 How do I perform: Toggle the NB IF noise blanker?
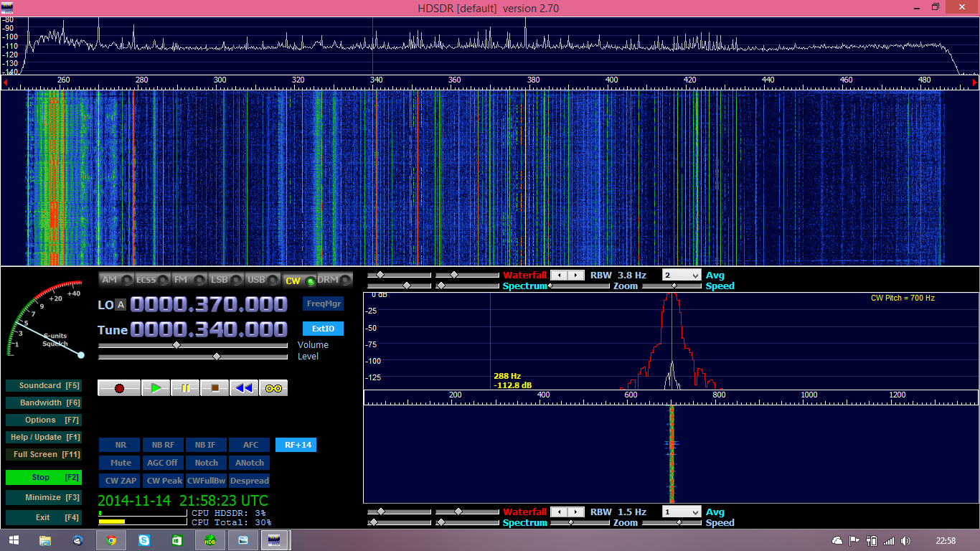click(206, 445)
